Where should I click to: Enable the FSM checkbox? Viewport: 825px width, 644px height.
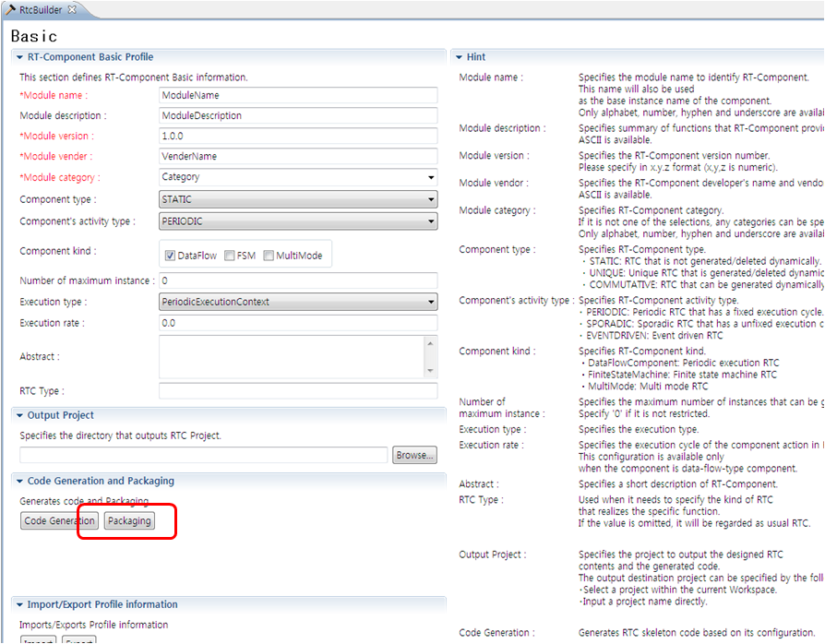pyautogui.click(x=230, y=256)
